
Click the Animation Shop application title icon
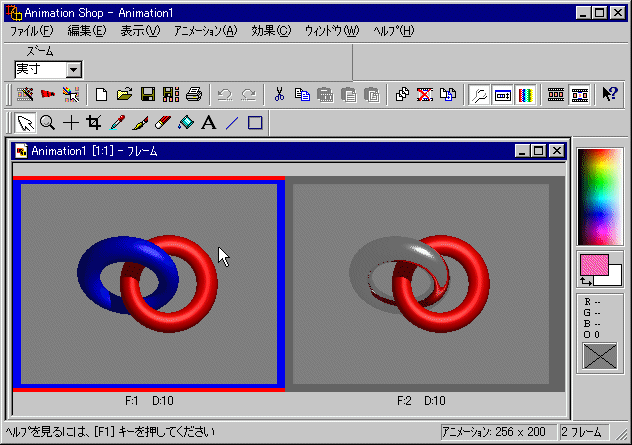point(13,13)
